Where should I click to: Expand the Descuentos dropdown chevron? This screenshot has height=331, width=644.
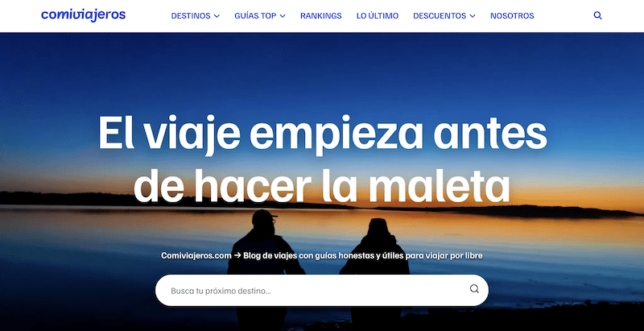(x=473, y=16)
